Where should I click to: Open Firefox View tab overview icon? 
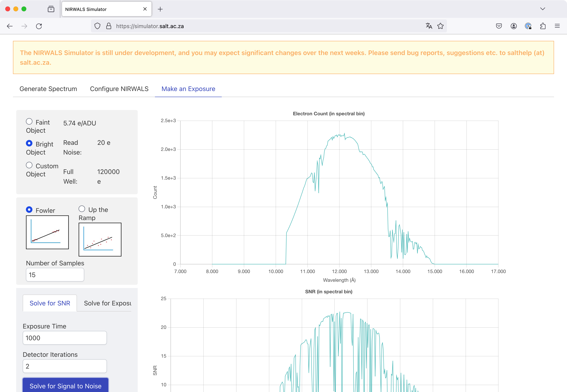point(51,9)
